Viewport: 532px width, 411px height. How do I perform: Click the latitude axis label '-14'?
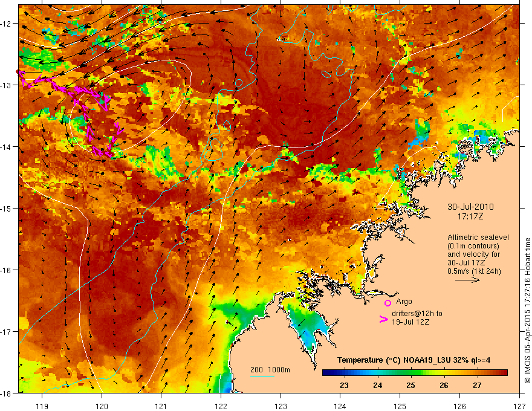pyautogui.click(x=7, y=147)
